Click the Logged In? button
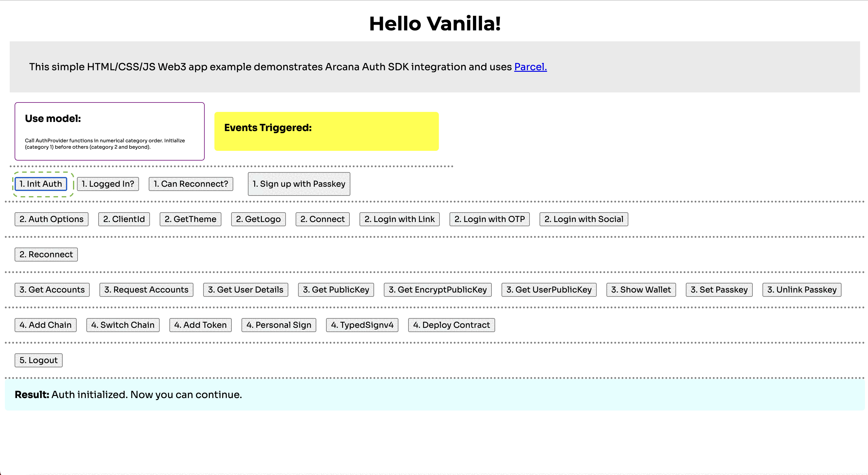The width and height of the screenshot is (868, 475). coord(108,184)
